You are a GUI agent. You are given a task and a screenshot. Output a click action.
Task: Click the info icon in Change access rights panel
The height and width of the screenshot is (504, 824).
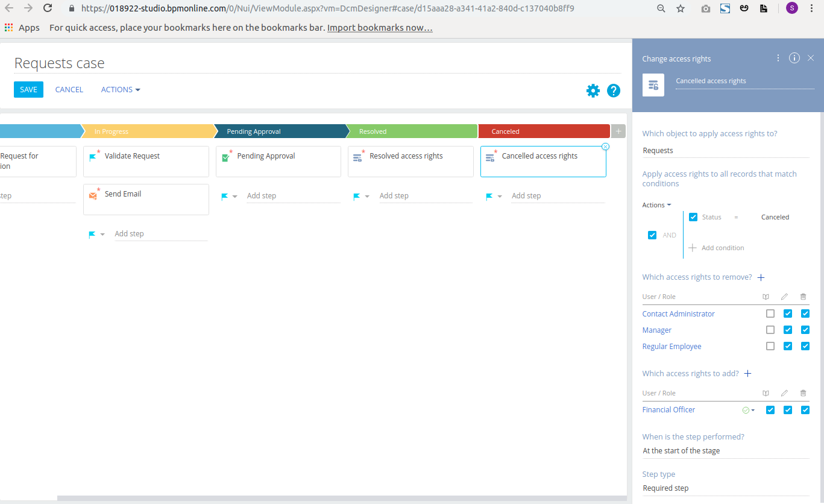click(794, 58)
